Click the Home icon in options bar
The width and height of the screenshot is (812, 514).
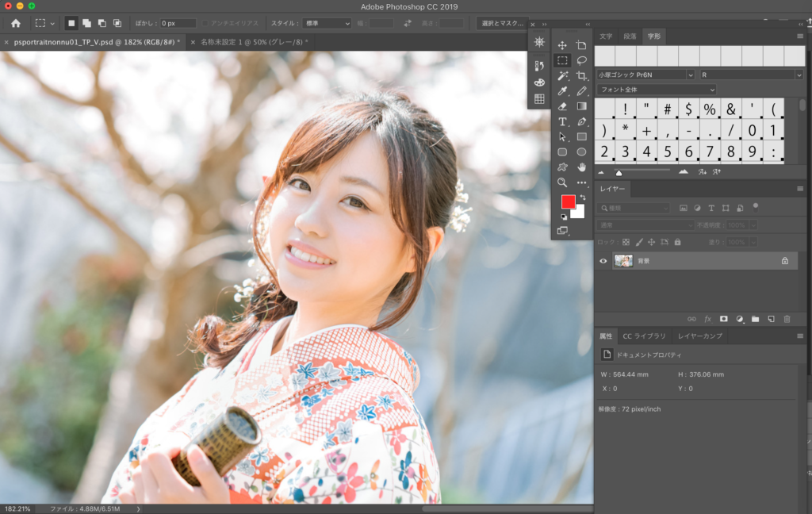(15, 23)
